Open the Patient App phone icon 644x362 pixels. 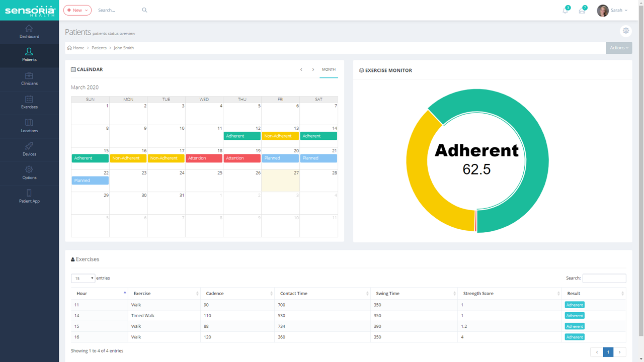(29, 193)
